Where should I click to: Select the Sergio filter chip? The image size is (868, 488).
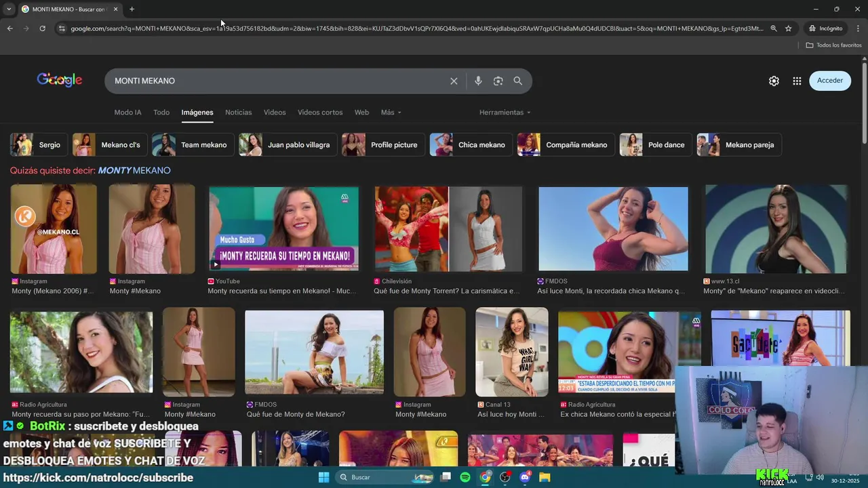tap(38, 144)
